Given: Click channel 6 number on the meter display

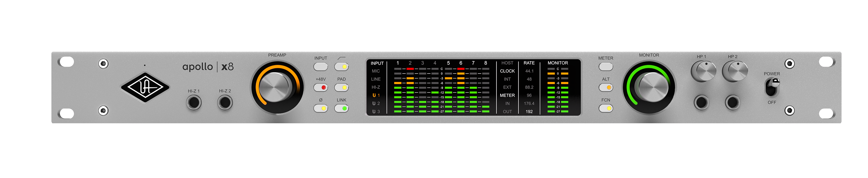Looking at the screenshot, I should (x=461, y=63).
